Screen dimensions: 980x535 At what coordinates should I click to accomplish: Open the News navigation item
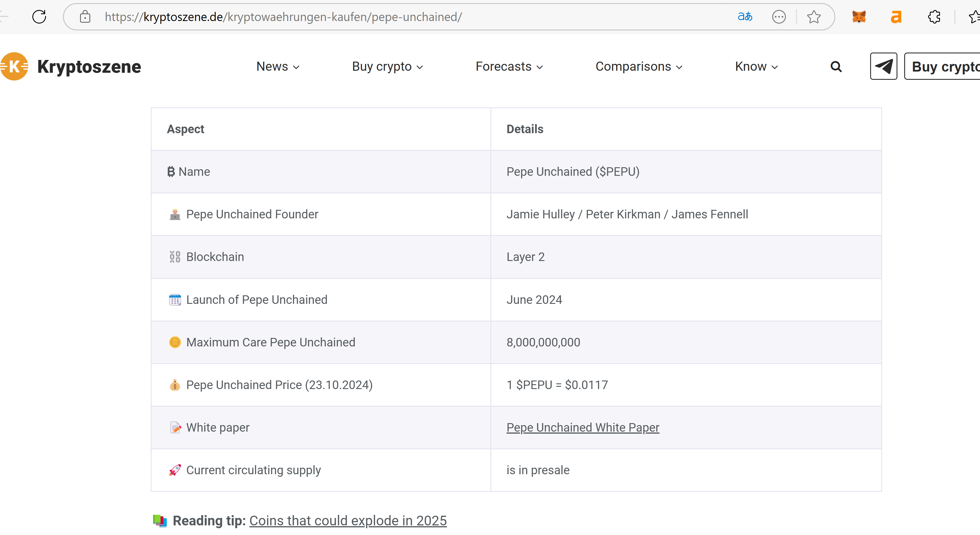pos(272,66)
